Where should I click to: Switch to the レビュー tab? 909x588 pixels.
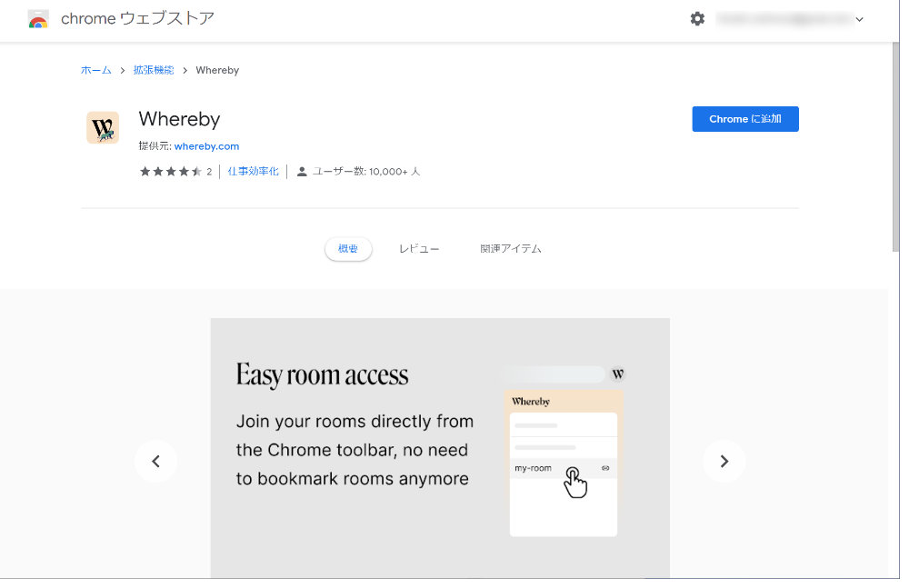click(x=419, y=249)
